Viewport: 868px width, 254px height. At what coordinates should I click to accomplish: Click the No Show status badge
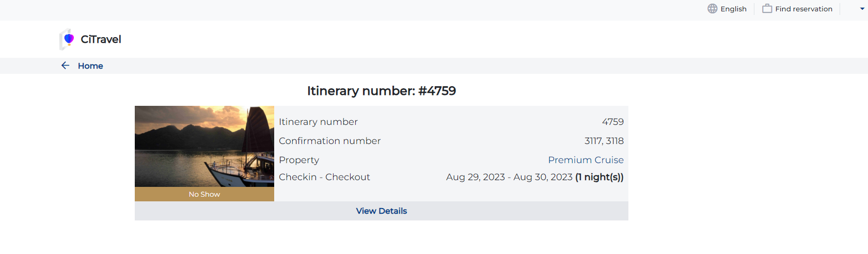pyautogui.click(x=204, y=194)
